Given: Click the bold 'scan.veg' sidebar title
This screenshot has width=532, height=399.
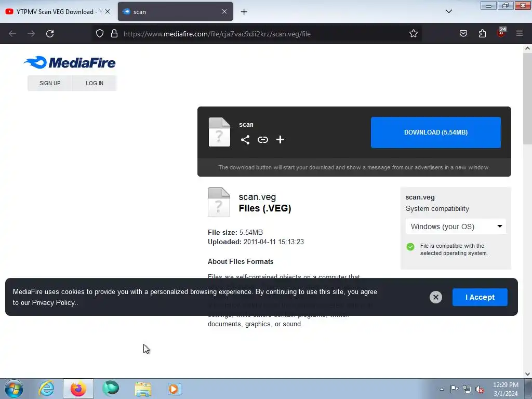Looking at the screenshot, I should (x=420, y=197).
